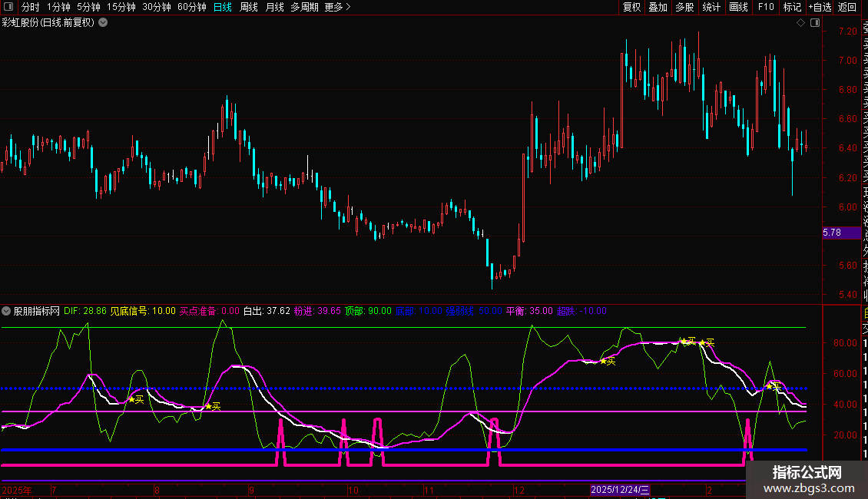Open the 股朋指标网 indicator dropdown arrow

tap(7, 311)
